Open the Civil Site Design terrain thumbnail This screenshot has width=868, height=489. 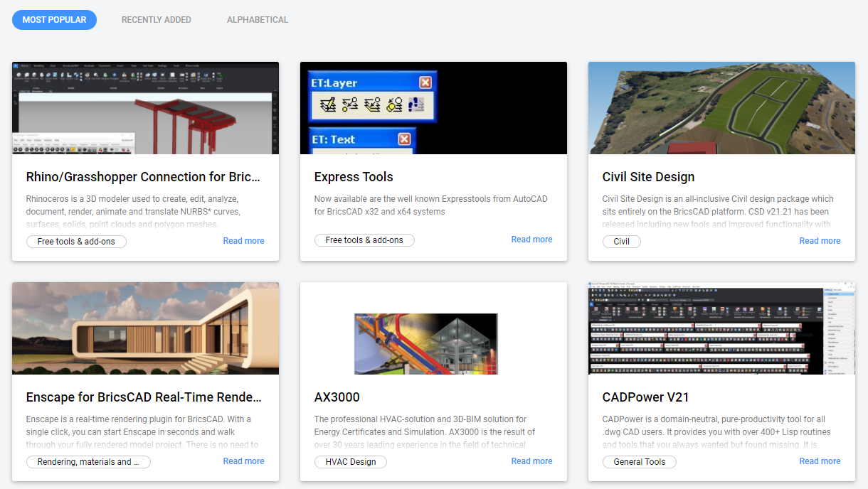721,108
